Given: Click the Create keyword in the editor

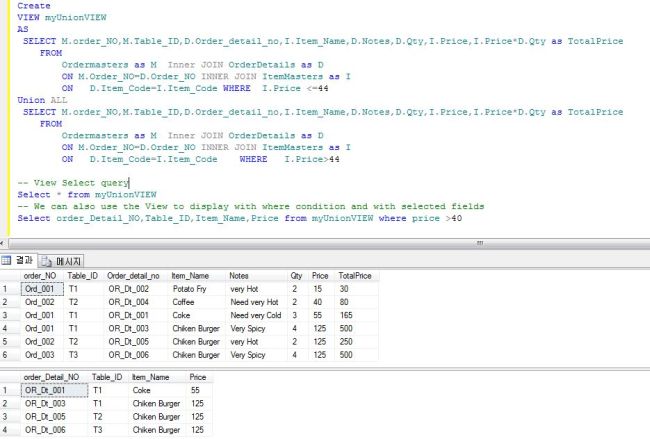Looking at the screenshot, I should pos(34,6).
